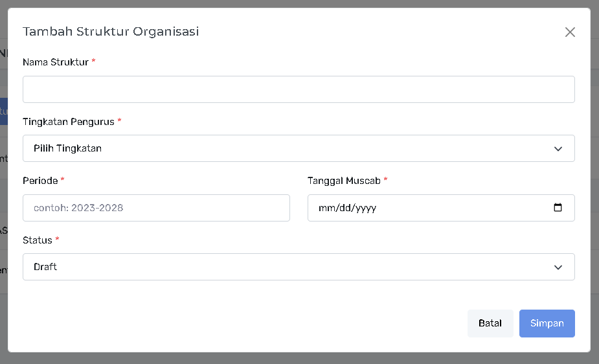The image size is (599, 364).
Task: Click the Periode input with placeholder 2023-2028
Action: pos(156,208)
